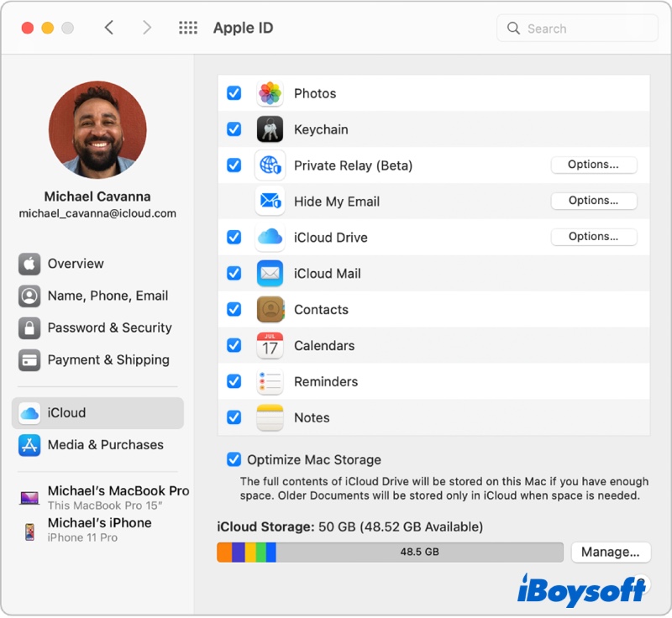672x618 pixels.
Task: Open Options for iCloud Drive
Action: 594,237
